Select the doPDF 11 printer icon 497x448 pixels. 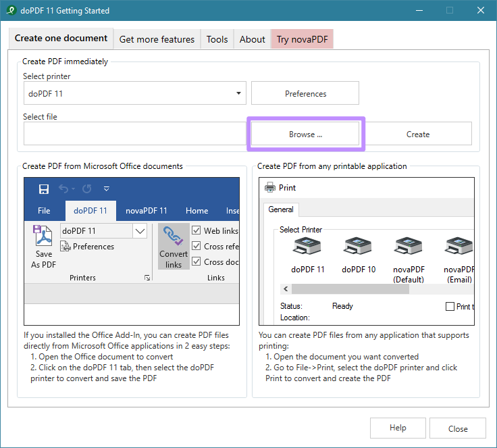pyautogui.click(x=307, y=245)
